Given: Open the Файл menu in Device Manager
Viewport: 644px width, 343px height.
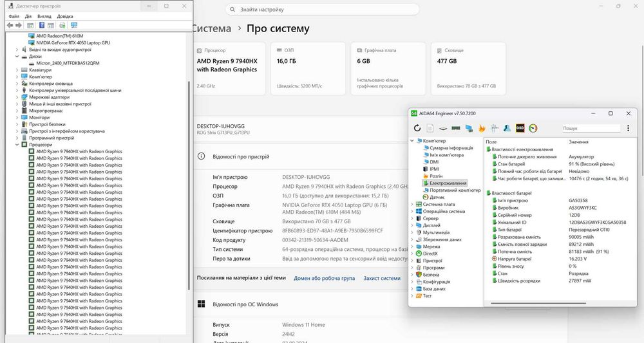Looking at the screenshot, I should [14, 17].
